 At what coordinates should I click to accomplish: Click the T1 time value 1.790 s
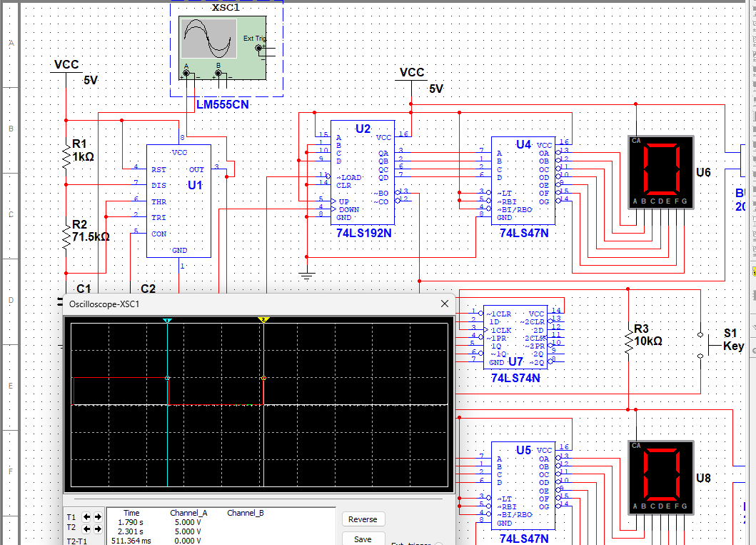[131, 522]
